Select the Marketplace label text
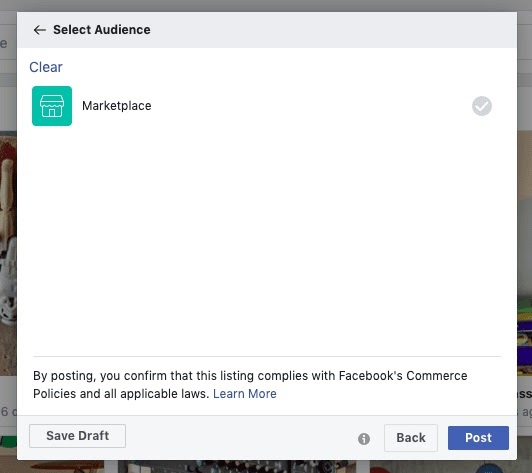The height and width of the screenshot is (473, 532). 117,106
